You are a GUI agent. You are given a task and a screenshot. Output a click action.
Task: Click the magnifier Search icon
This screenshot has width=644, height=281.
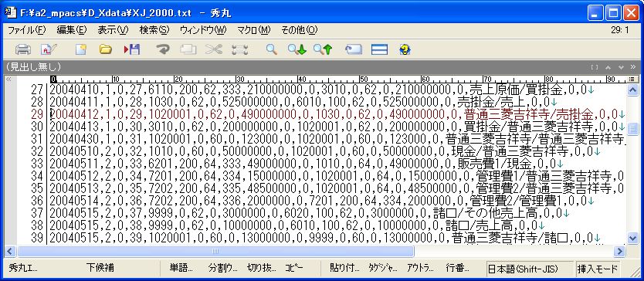[272, 49]
